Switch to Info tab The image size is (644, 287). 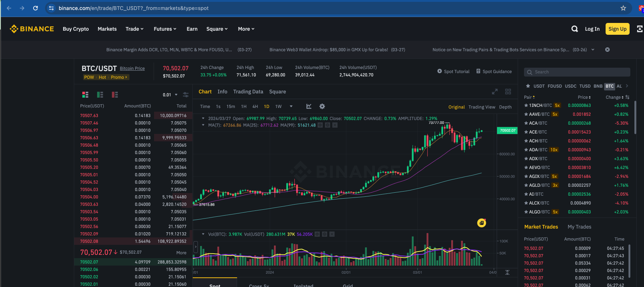coord(222,91)
